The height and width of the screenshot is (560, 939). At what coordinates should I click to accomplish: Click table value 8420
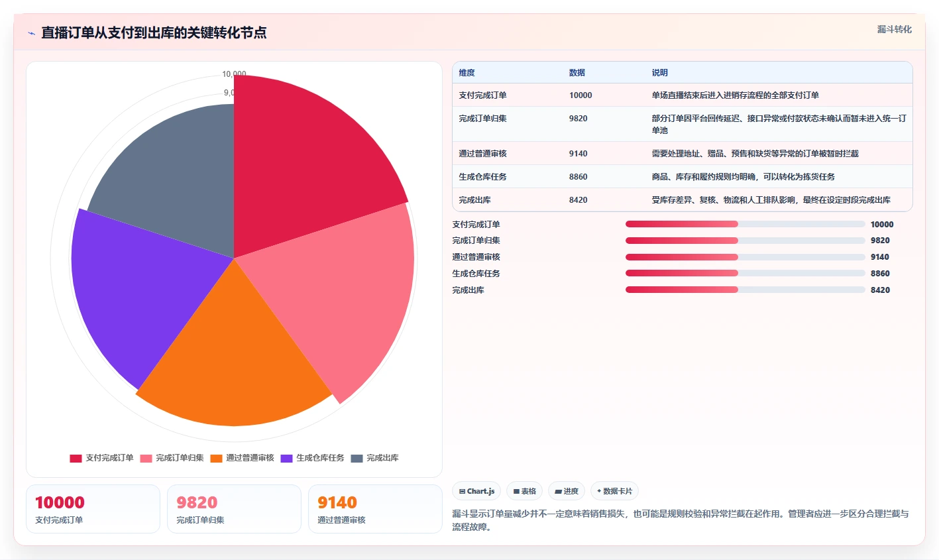tap(578, 200)
